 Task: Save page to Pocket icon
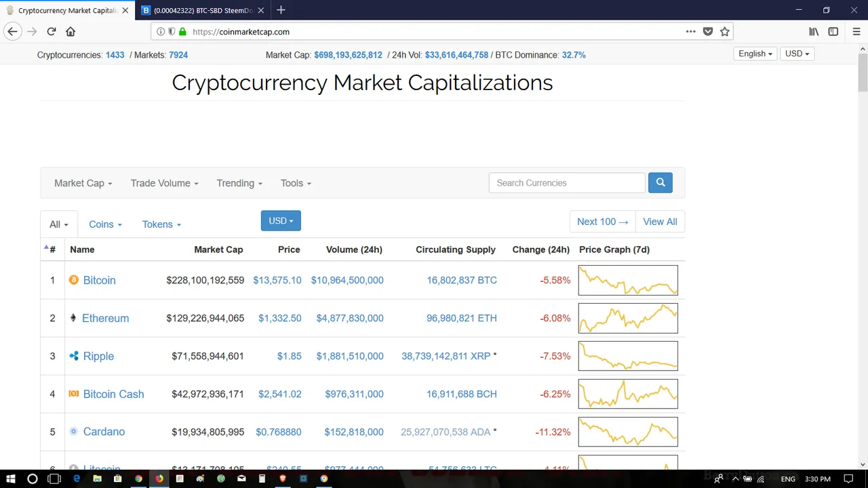708,31
